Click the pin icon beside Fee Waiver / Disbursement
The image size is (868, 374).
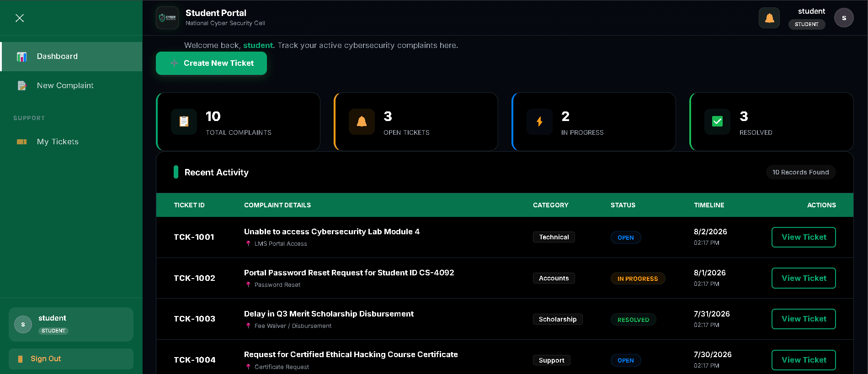248,326
